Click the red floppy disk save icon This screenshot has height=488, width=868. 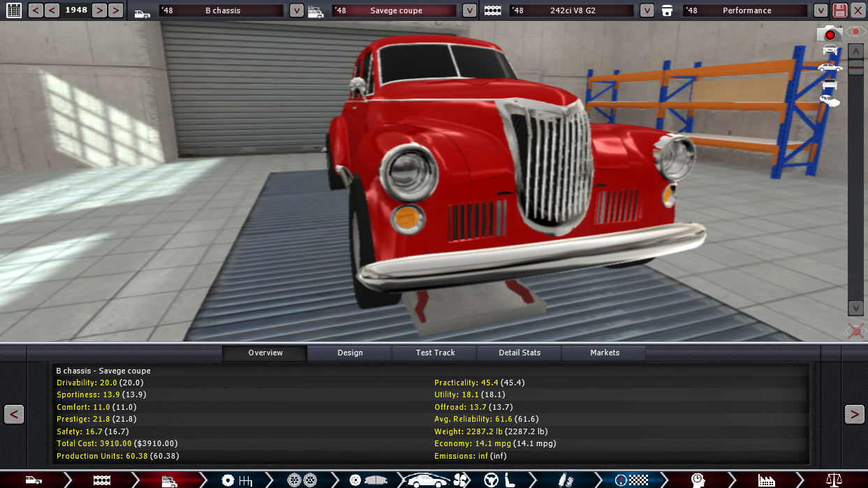[x=839, y=10]
